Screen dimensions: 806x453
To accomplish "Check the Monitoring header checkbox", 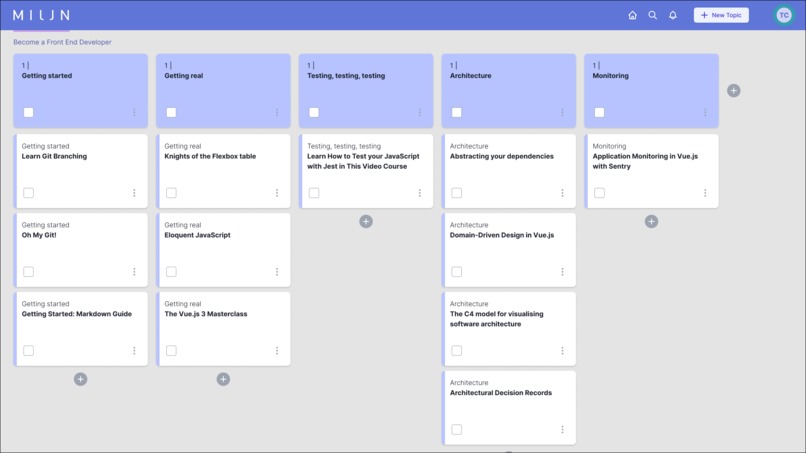I will [599, 112].
